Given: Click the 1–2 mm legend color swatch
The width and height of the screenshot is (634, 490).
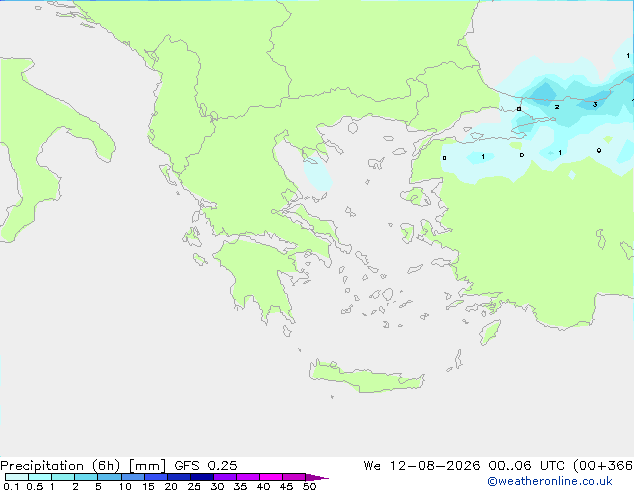Looking at the screenshot, I should pyautogui.click(x=63, y=477).
